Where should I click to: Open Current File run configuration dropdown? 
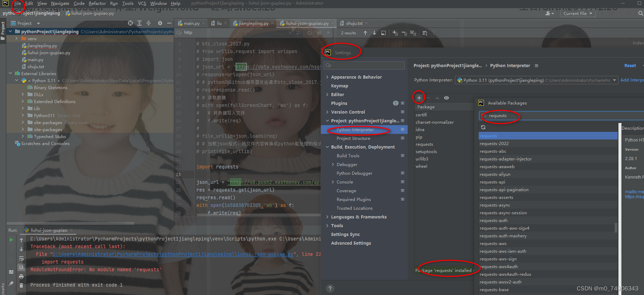pyautogui.click(x=578, y=13)
